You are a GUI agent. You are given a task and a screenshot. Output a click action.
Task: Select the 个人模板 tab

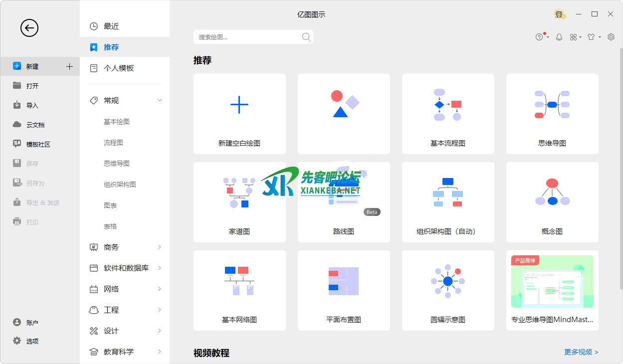pyautogui.click(x=118, y=68)
